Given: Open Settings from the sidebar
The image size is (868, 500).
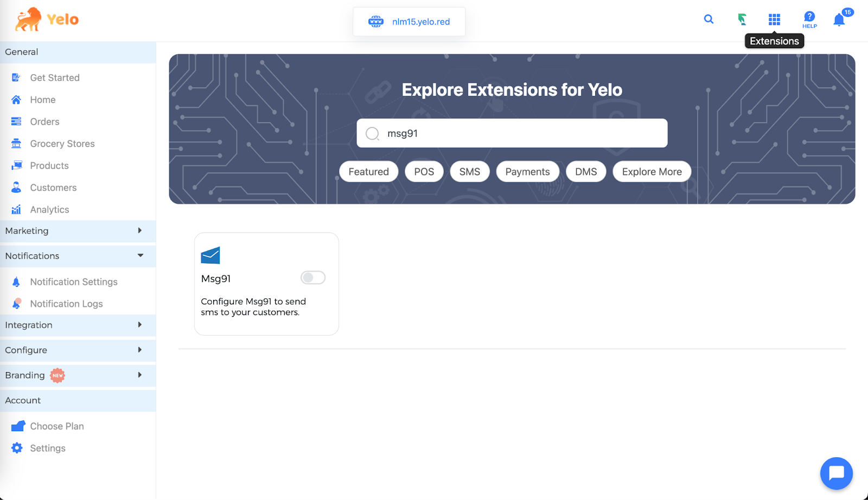Looking at the screenshot, I should point(48,448).
